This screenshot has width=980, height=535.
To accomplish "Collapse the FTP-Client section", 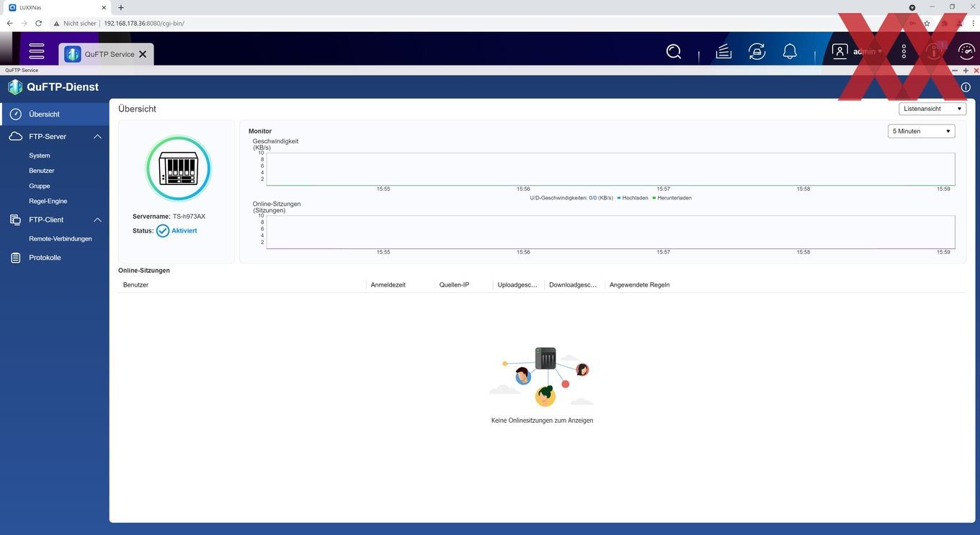I will 97,220.
